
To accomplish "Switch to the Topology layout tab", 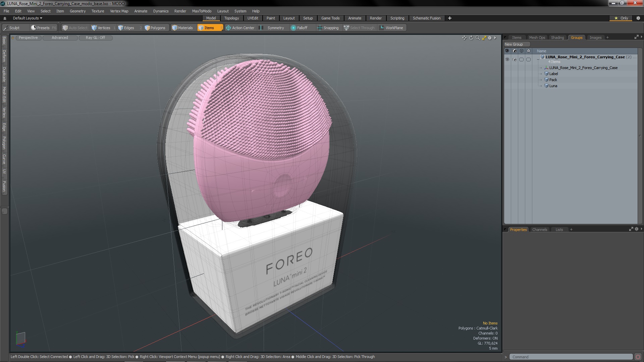I will click(231, 18).
